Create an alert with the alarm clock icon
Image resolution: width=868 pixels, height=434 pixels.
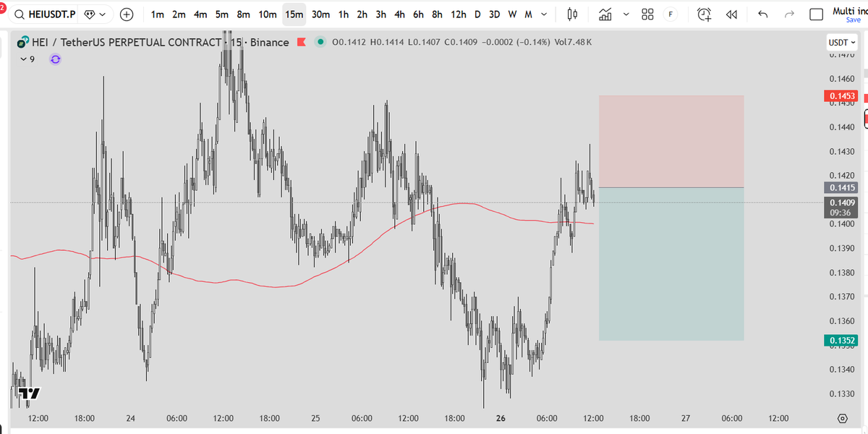coord(704,14)
